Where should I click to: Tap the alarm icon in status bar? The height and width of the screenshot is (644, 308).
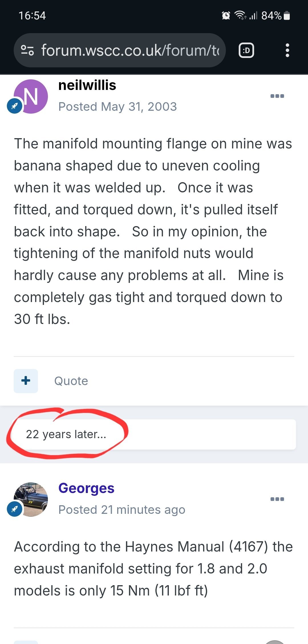(x=226, y=15)
